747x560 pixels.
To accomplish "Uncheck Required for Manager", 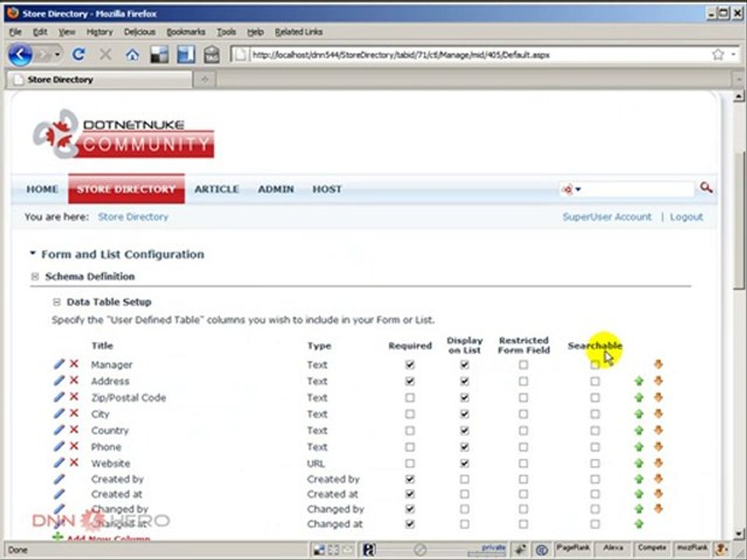I will pos(410,365).
